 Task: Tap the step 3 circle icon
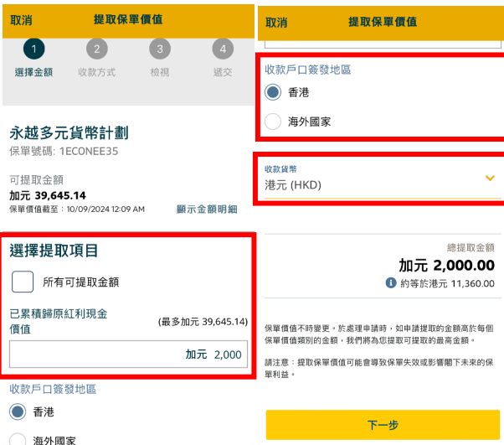coord(159,49)
